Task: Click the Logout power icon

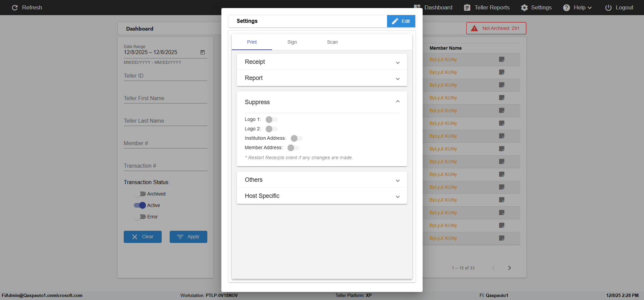Action: 608,7
